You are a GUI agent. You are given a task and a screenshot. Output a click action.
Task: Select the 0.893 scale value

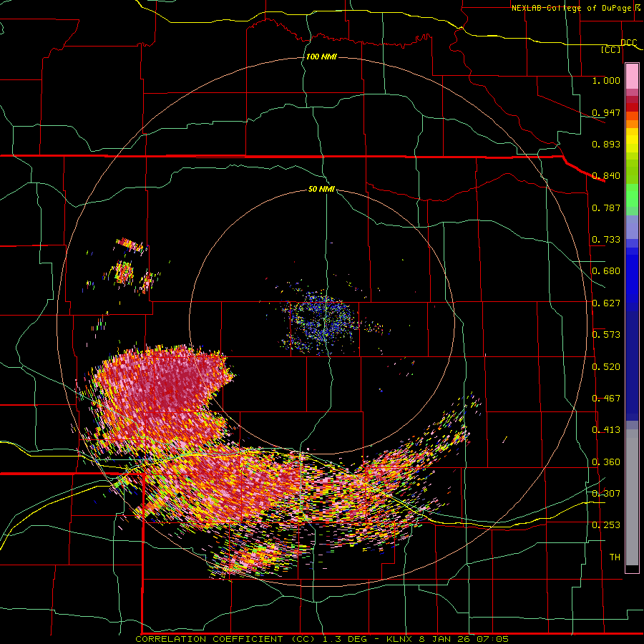606,144
